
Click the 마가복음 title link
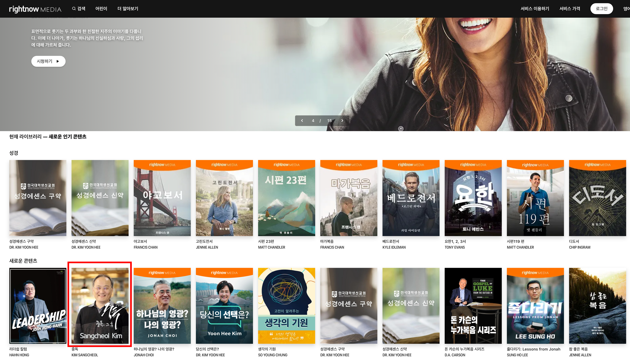click(x=327, y=241)
